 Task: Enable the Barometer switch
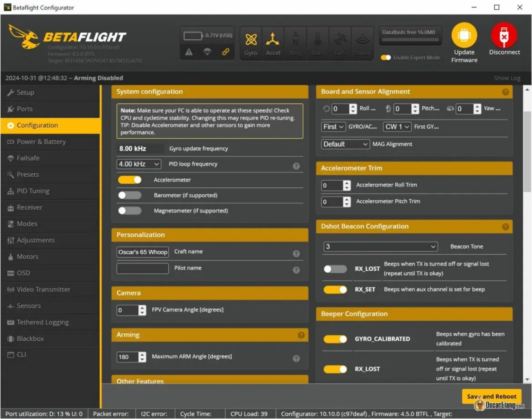130,195
